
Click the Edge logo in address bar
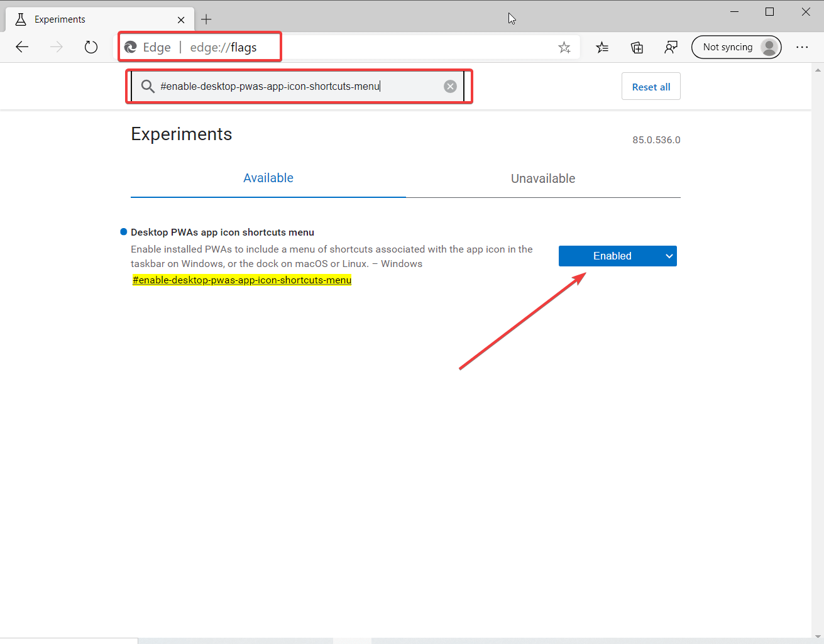click(131, 47)
